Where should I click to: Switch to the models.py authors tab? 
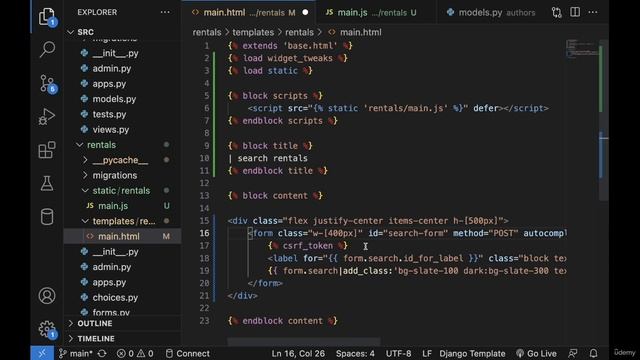(491, 13)
